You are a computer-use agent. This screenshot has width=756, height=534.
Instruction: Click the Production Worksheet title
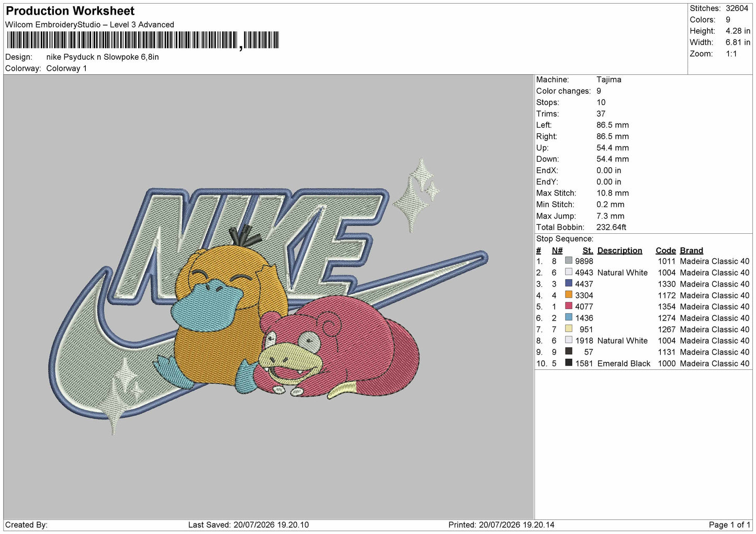pos(70,11)
